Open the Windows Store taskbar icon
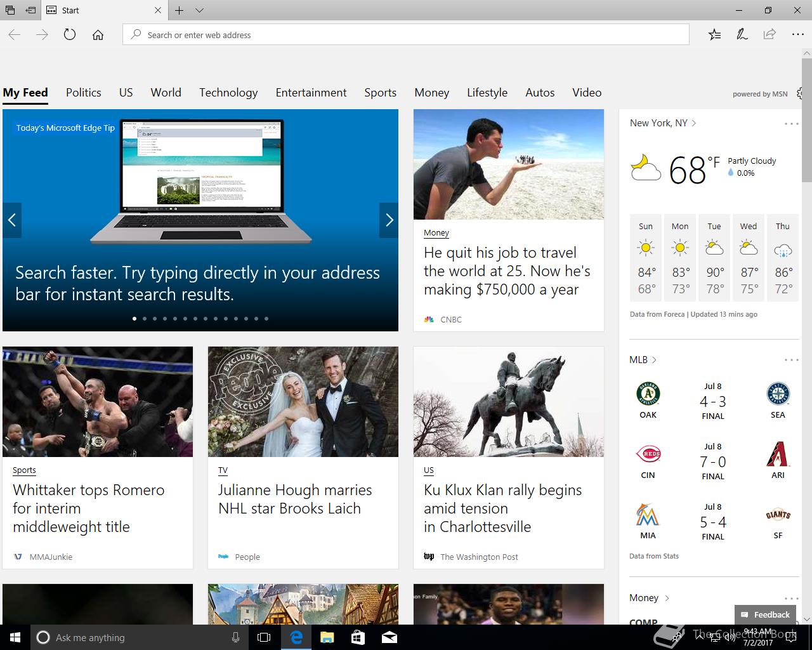The image size is (812, 650). click(x=358, y=637)
